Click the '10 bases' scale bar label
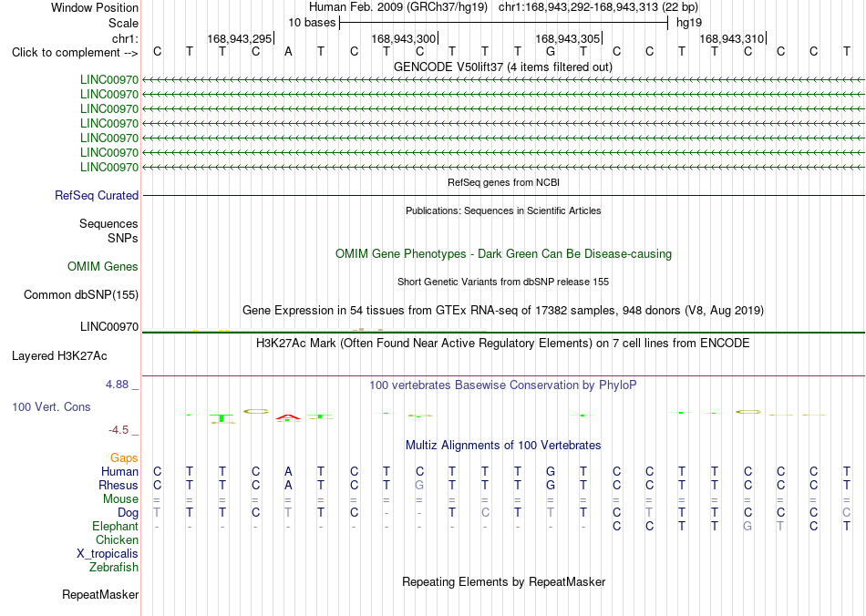 pos(312,23)
